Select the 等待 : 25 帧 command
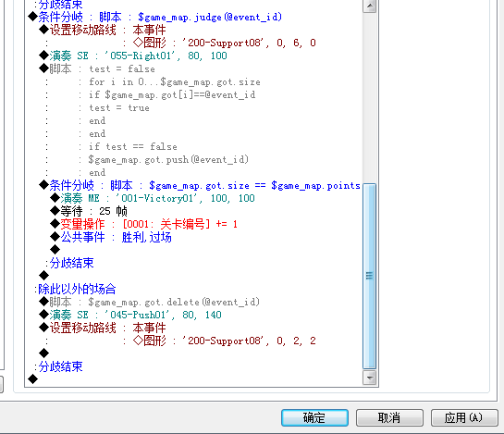Image resolution: width=504 pixels, height=434 pixels. pos(89,211)
